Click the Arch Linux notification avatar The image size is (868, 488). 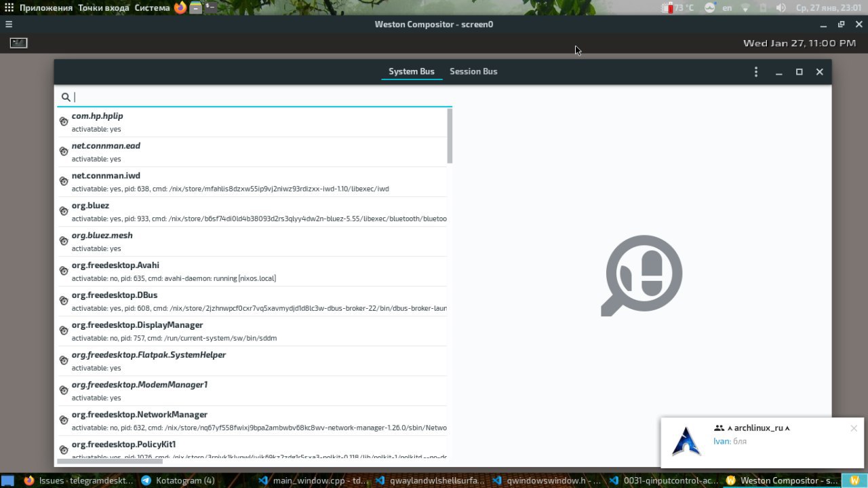[686, 442]
